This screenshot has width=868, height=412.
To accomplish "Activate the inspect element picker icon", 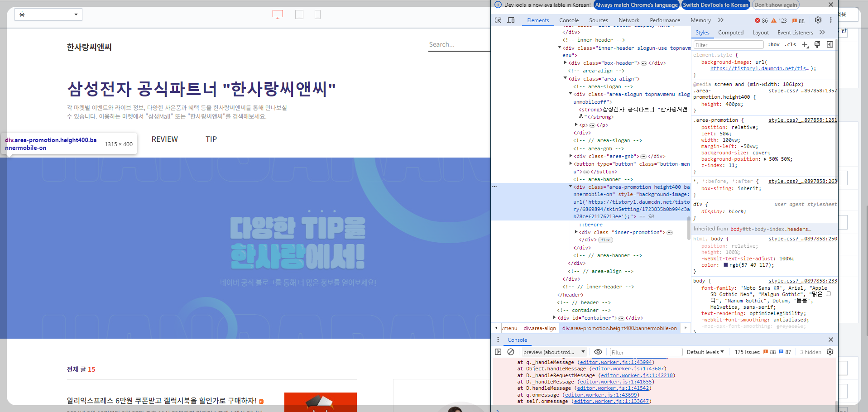I will tap(498, 20).
